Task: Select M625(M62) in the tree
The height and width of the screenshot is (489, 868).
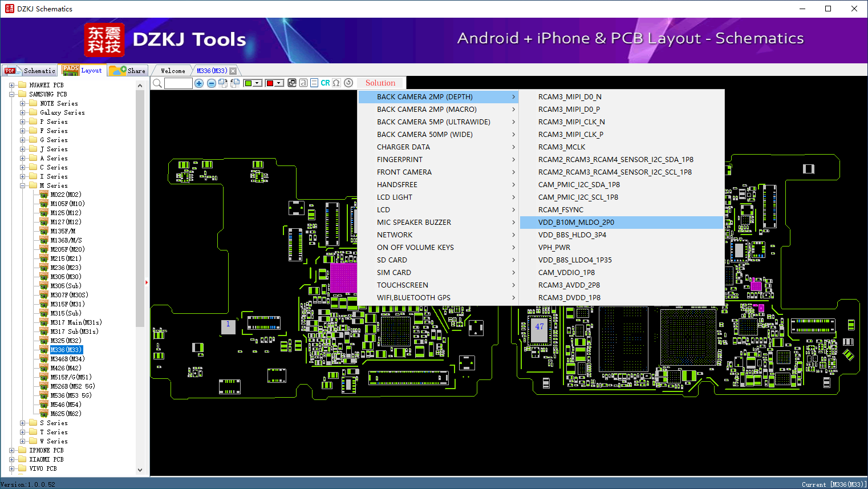Action: (66, 414)
